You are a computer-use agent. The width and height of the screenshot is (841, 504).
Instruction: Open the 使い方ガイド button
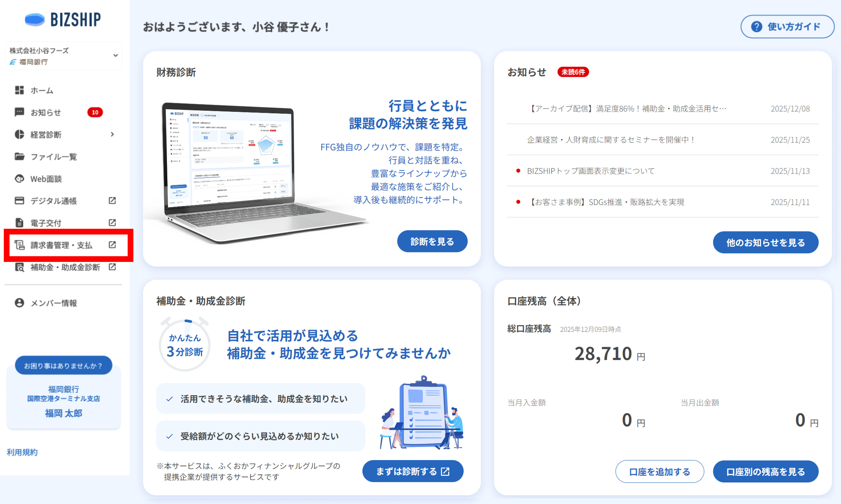click(x=787, y=27)
